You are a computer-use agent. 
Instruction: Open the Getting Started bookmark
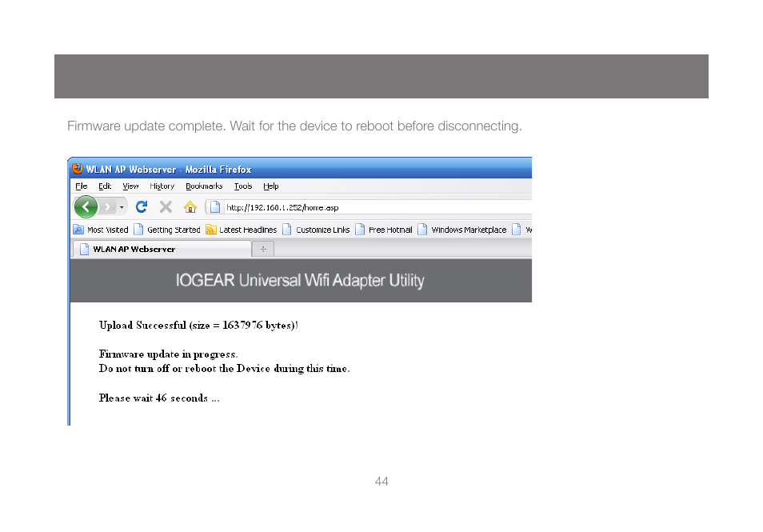(x=167, y=230)
